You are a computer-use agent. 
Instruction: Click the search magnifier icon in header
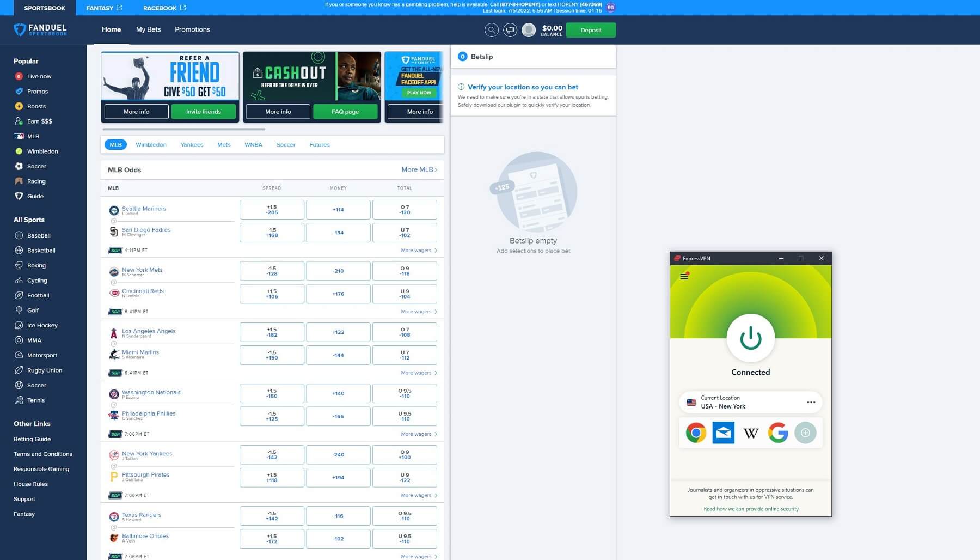(x=492, y=30)
